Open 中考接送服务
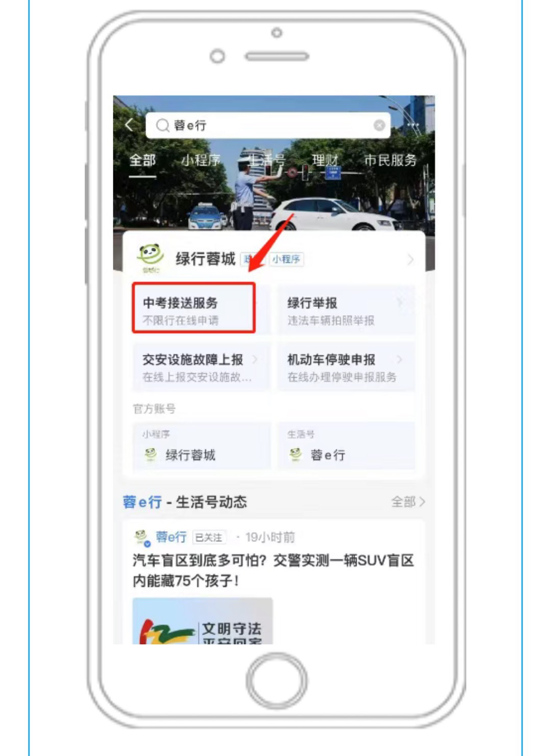The width and height of the screenshot is (548, 756). tap(194, 308)
